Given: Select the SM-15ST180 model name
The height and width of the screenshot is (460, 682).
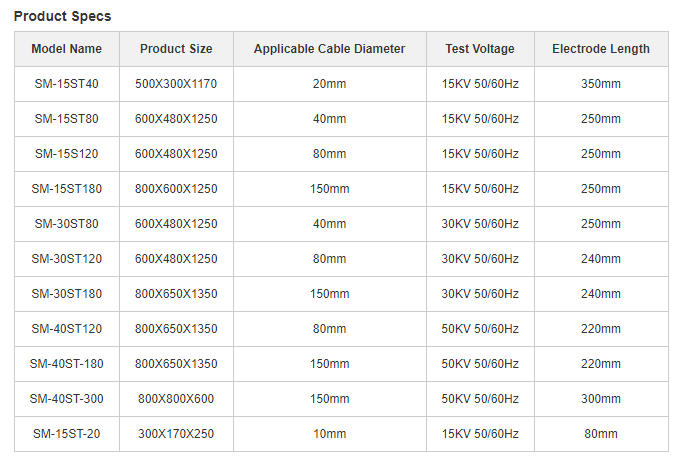Looking at the screenshot, I should 67,189.
